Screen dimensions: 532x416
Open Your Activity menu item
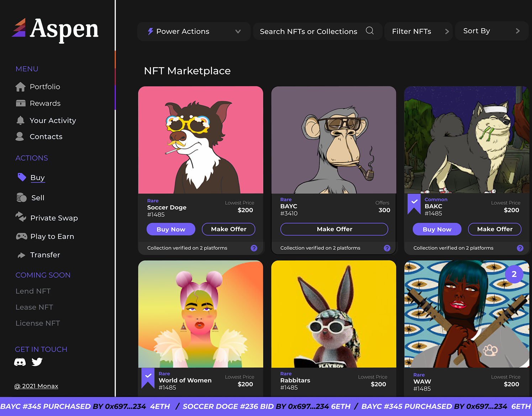tap(53, 121)
